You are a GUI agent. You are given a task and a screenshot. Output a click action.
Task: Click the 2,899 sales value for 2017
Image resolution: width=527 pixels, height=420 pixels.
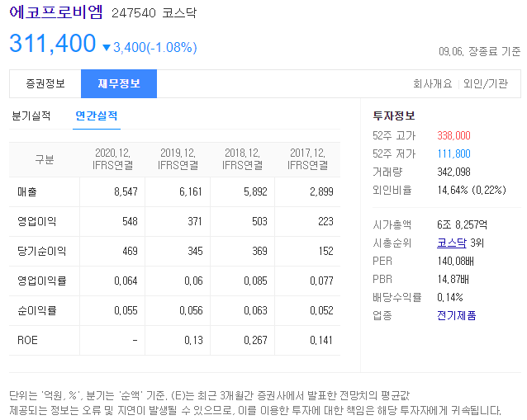click(x=321, y=191)
